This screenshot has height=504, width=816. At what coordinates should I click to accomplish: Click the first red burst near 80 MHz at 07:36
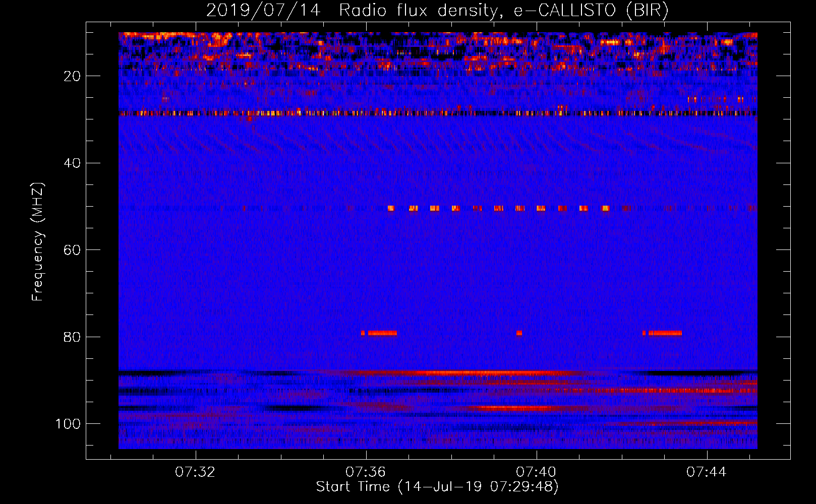point(379,333)
